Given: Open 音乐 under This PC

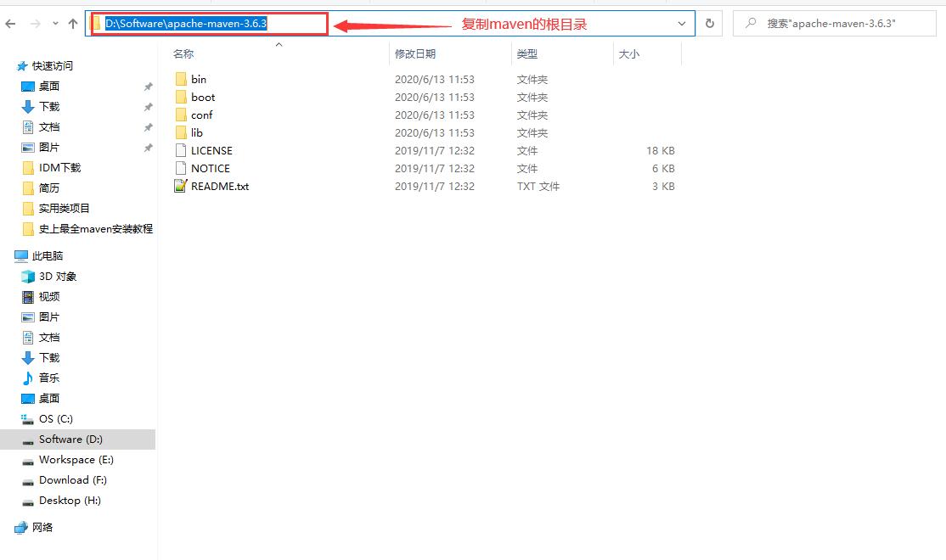Looking at the screenshot, I should pyautogui.click(x=49, y=378).
